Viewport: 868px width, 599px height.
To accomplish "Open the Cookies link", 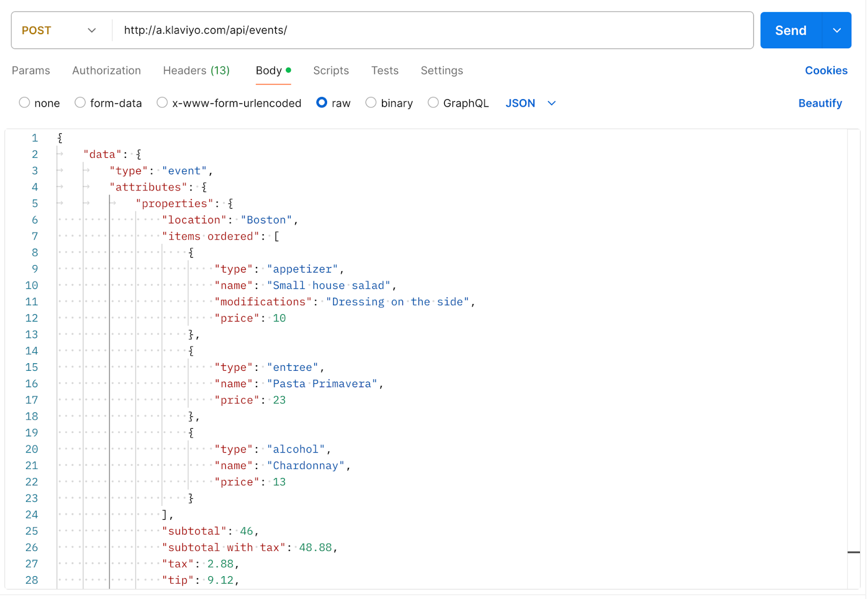I will 826,70.
